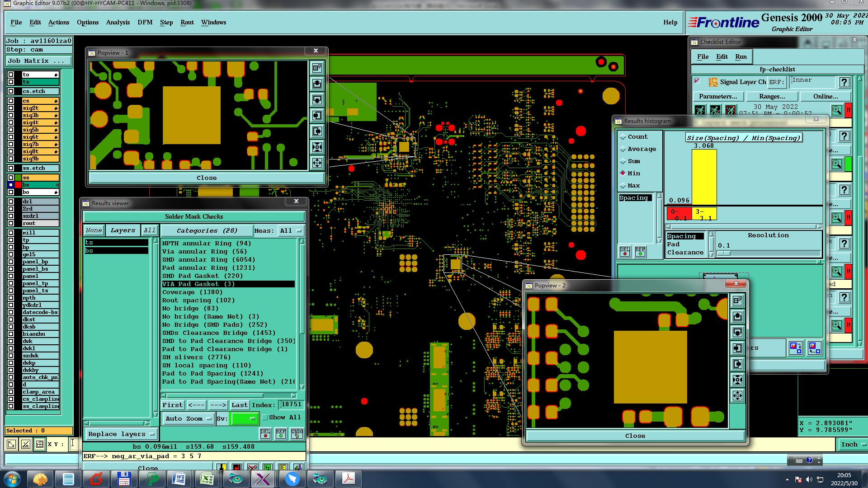Open Categories (28) selector

click(x=207, y=230)
